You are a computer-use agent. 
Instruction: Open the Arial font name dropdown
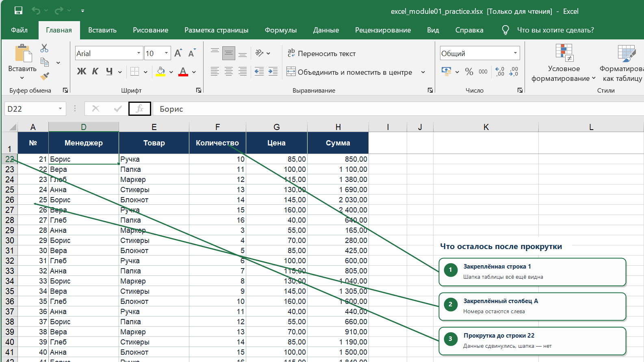(139, 53)
